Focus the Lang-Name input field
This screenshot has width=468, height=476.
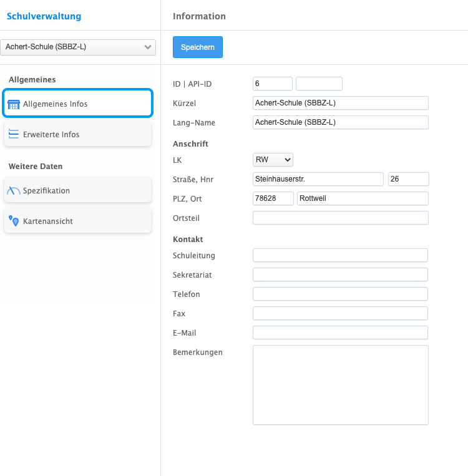point(340,122)
